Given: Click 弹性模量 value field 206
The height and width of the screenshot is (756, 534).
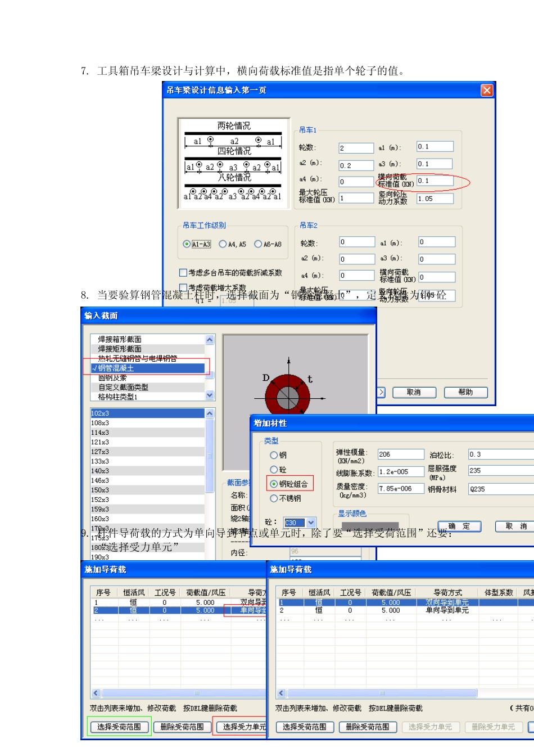Looking at the screenshot, I should (x=401, y=454).
